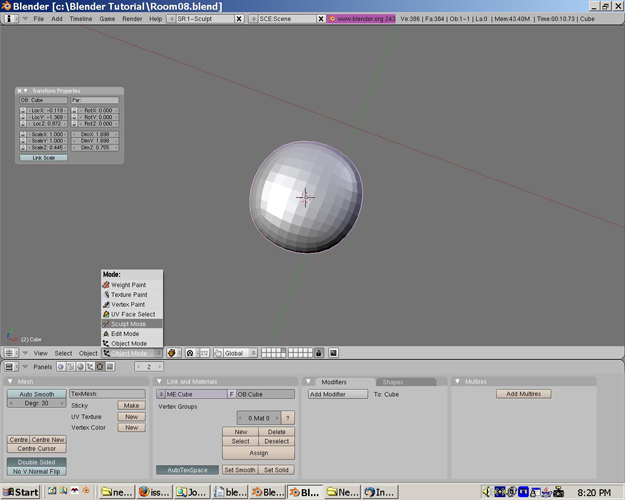Click the 3D view window type icon

[10, 353]
